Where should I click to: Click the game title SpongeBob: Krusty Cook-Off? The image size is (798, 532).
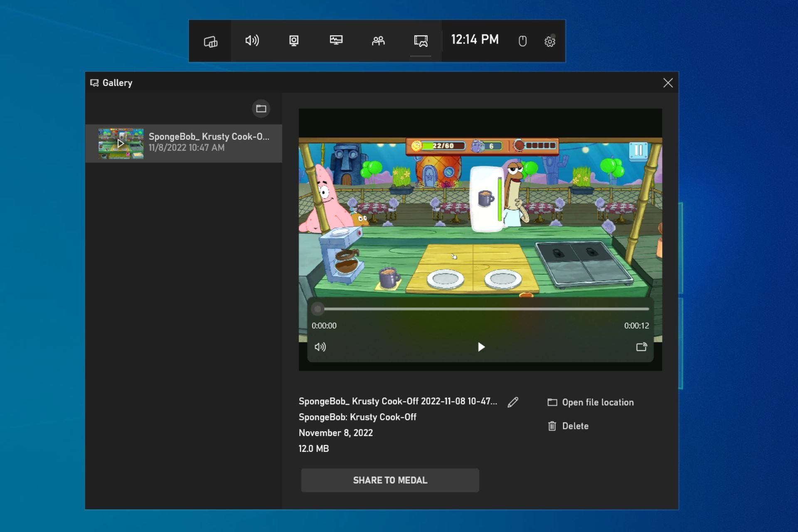click(357, 417)
